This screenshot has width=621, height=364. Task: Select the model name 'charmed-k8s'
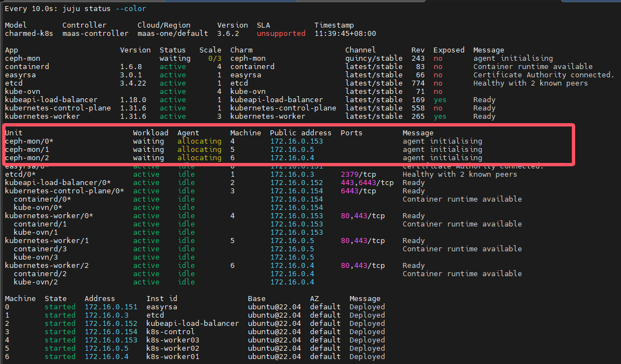click(29, 34)
